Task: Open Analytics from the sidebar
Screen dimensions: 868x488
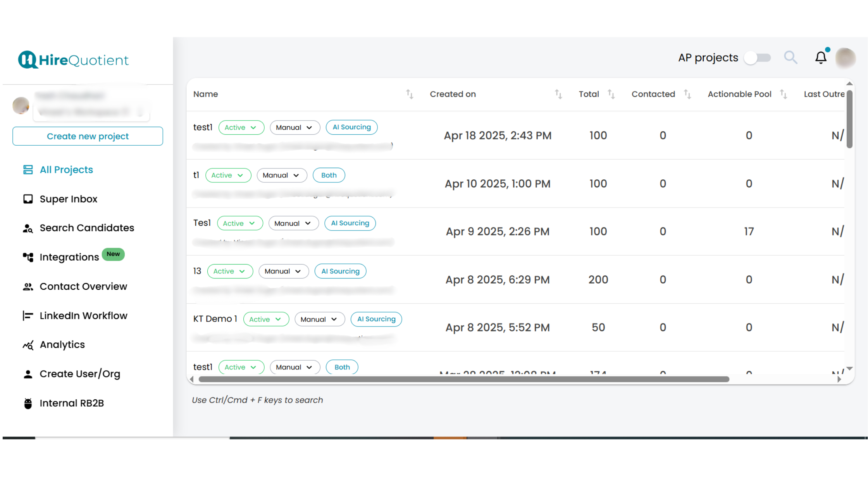Action: click(62, 345)
